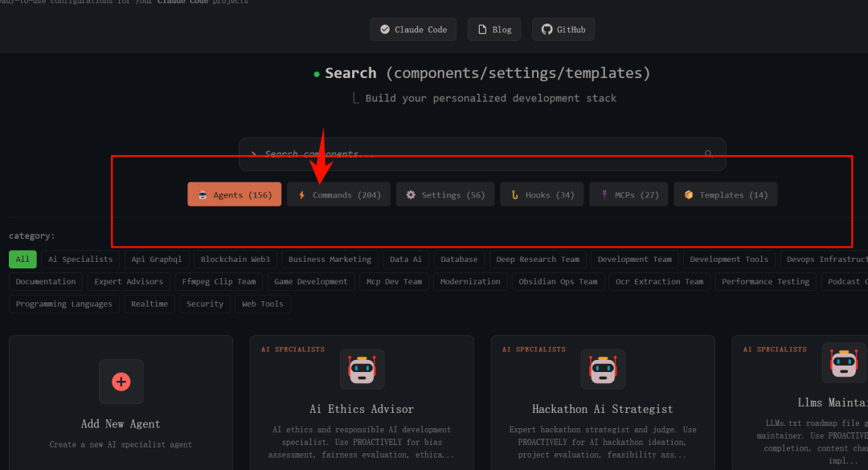The width and height of the screenshot is (868, 470).
Task: Click the red plus Add New Agent icon
Action: pyautogui.click(x=121, y=382)
